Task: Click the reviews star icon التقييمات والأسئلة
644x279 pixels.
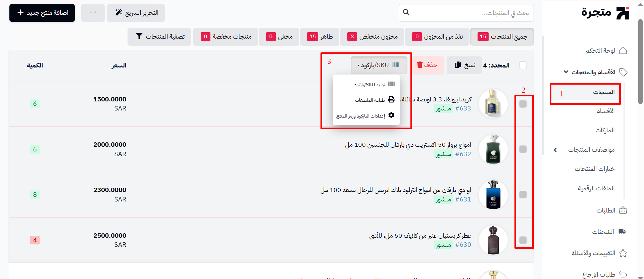Action: (623, 253)
